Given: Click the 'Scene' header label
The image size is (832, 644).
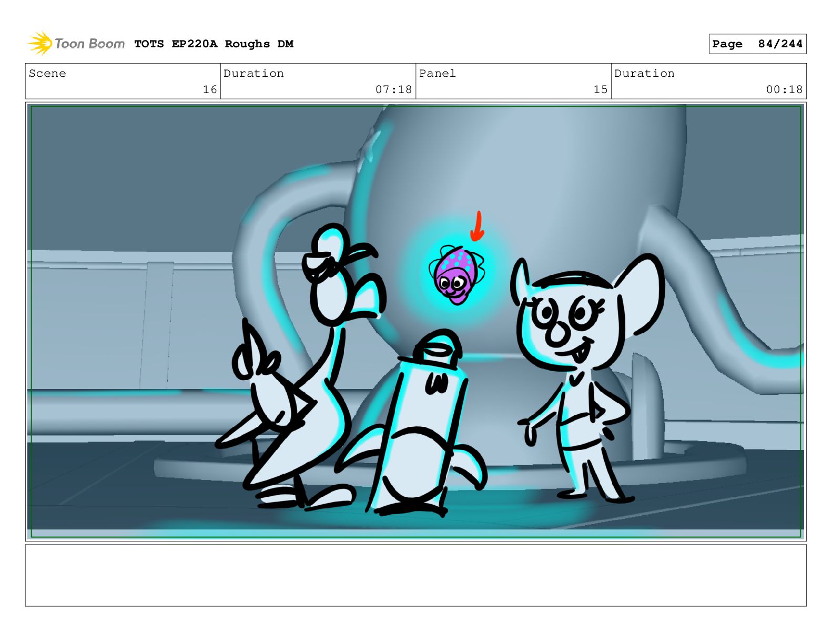Looking at the screenshot, I should point(47,74).
